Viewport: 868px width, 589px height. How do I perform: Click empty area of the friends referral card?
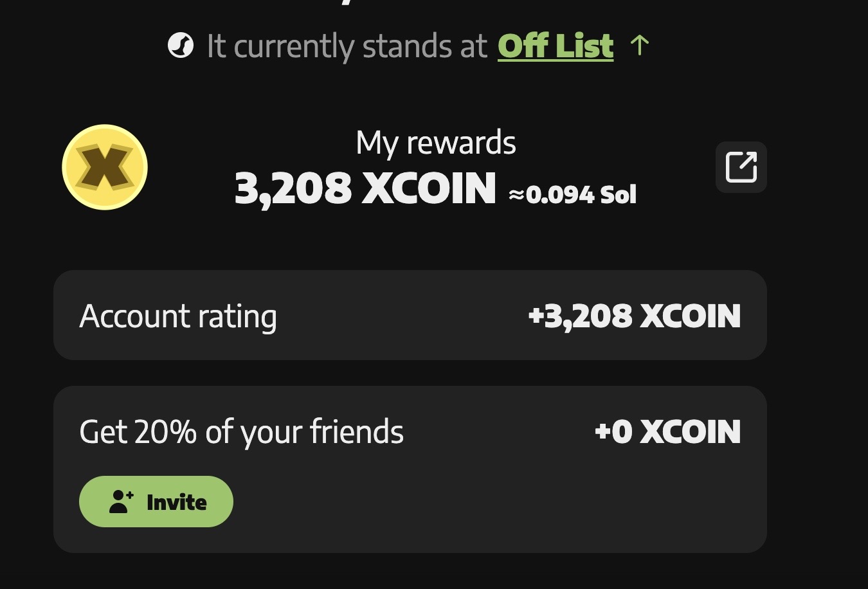(489, 502)
